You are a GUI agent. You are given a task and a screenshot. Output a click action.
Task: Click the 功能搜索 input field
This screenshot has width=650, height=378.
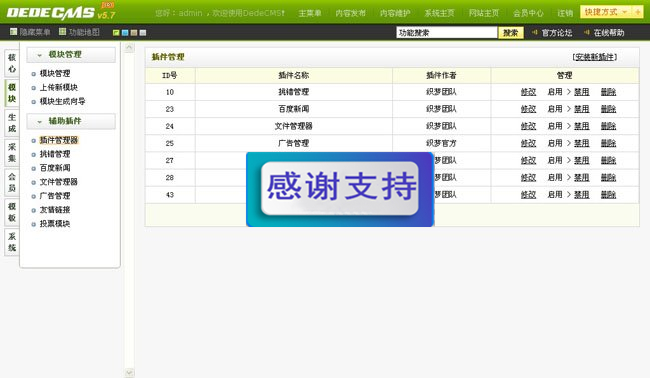tap(446, 32)
